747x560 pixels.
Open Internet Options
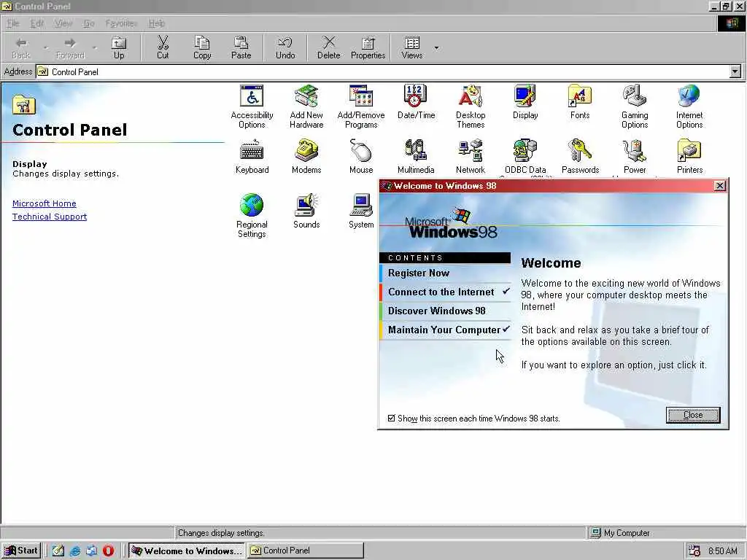689,106
